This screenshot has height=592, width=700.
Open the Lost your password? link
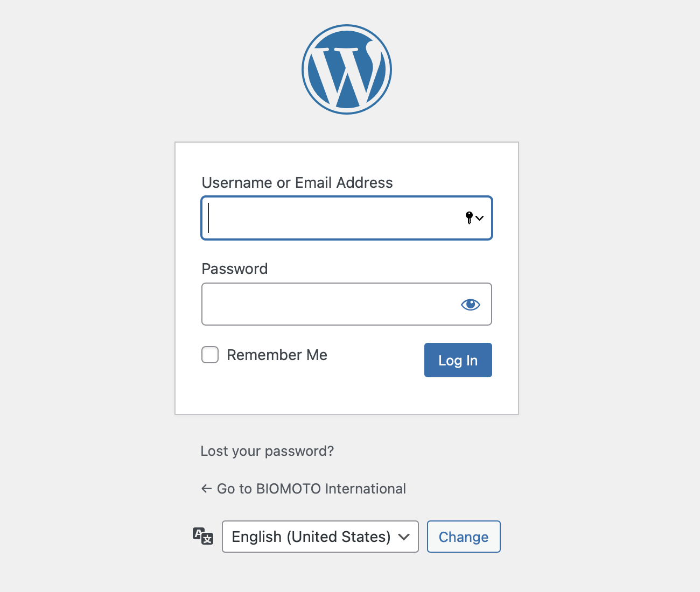pos(267,451)
